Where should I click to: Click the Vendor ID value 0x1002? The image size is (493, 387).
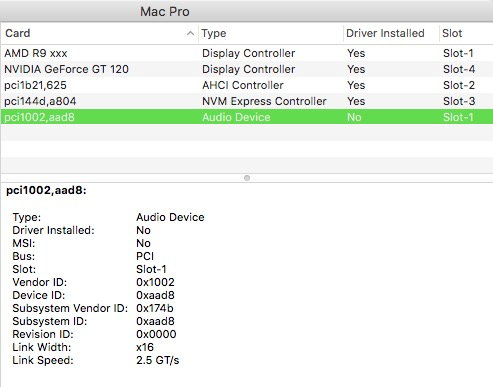155,282
